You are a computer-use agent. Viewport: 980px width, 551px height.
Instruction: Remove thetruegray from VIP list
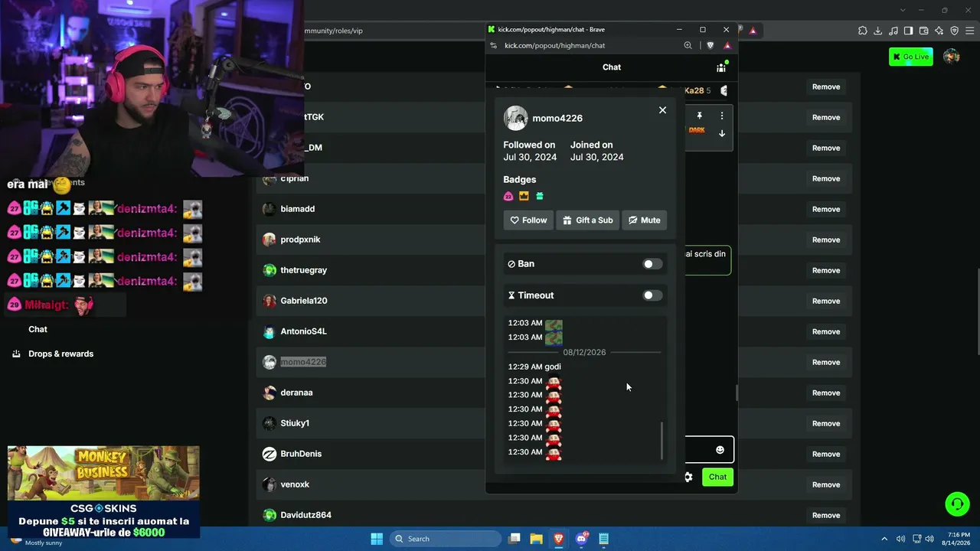826,270
